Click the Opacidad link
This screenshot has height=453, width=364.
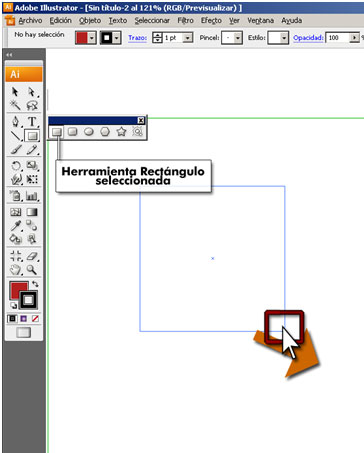(x=308, y=38)
